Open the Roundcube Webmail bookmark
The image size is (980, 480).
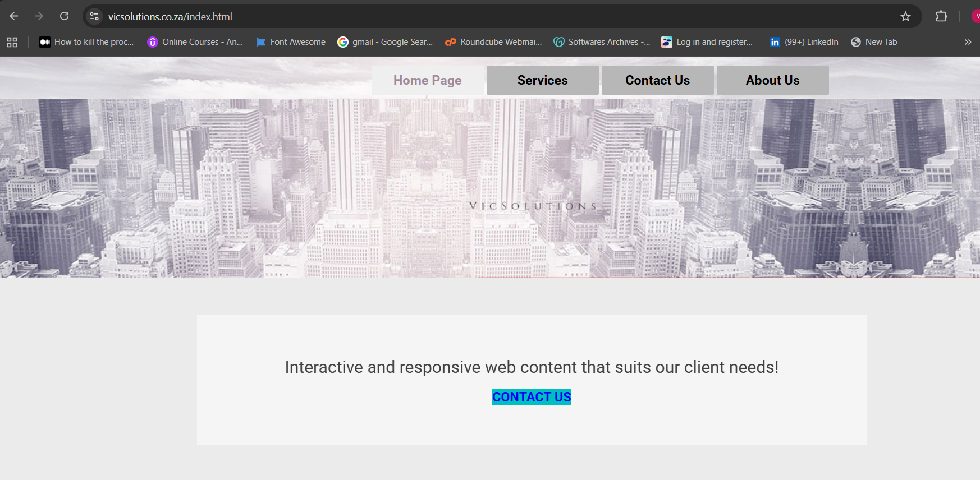493,42
